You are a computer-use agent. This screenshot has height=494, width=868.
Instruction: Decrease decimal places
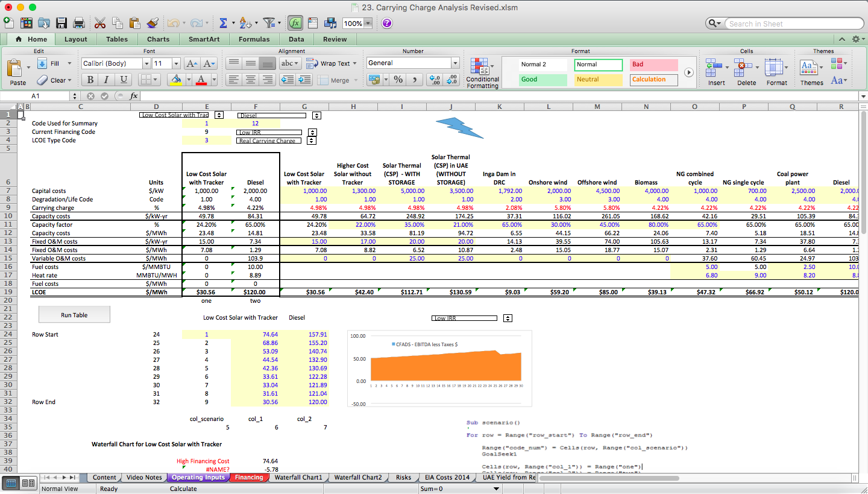pyautogui.click(x=451, y=80)
